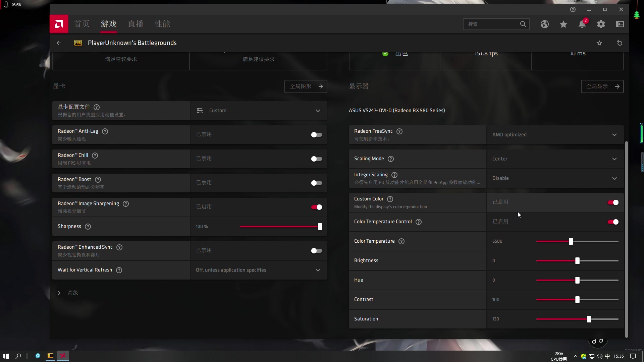Reset game profile with the reset icon

tap(620, 43)
